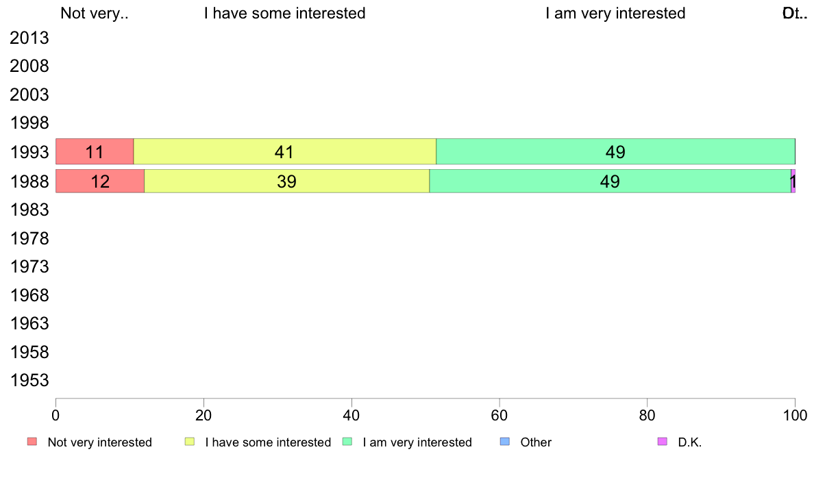814x504 pixels.
Task: Click the yellow I have some interested legend swatch
Action: click(190, 442)
